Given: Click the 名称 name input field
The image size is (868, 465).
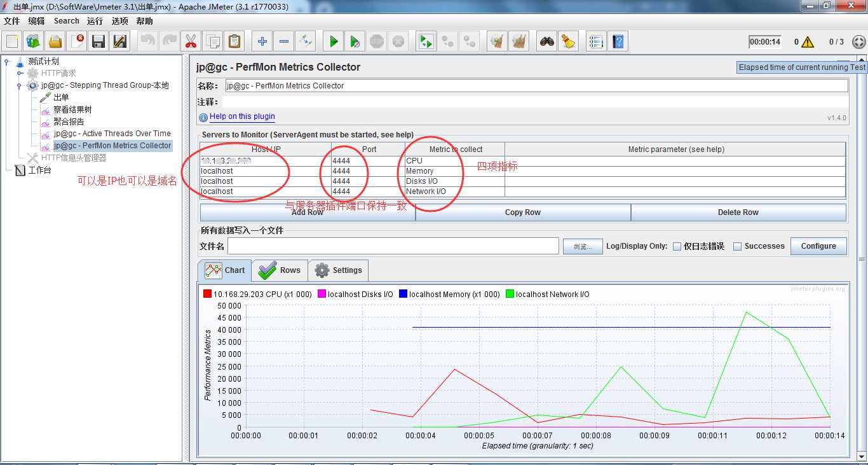Looking at the screenshot, I should click(x=536, y=86).
